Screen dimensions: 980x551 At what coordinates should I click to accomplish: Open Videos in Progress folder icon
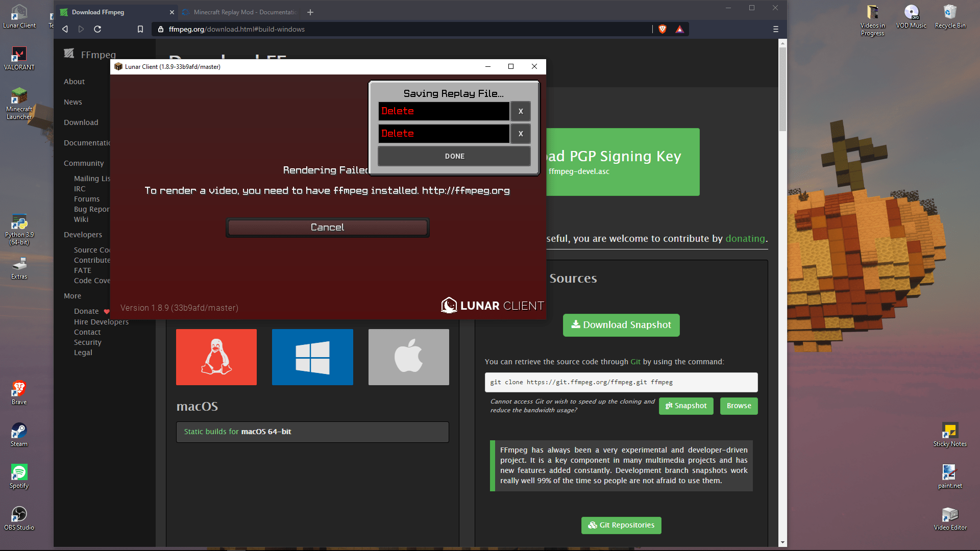click(872, 20)
